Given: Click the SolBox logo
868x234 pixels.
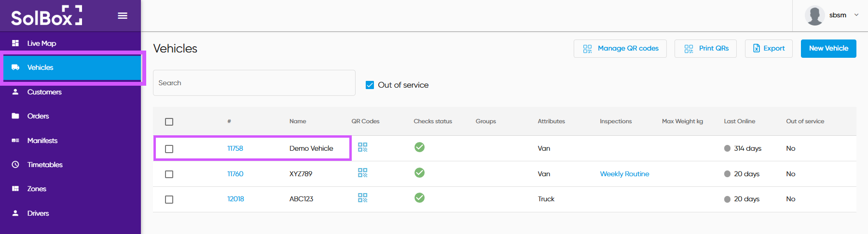Looking at the screenshot, I should point(46,16).
